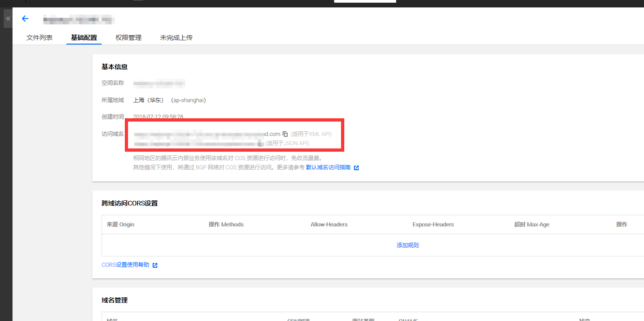Click the 访问域名 label
The height and width of the screenshot is (321, 644).
(x=113, y=134)
